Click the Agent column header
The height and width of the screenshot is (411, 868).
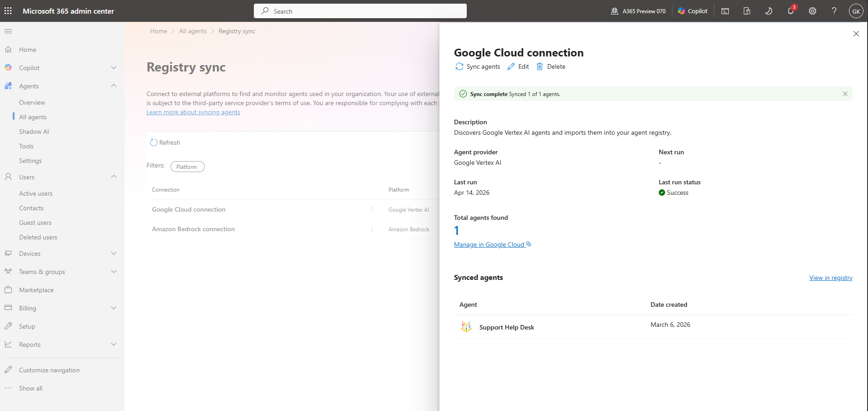click(x=468, y=304)
